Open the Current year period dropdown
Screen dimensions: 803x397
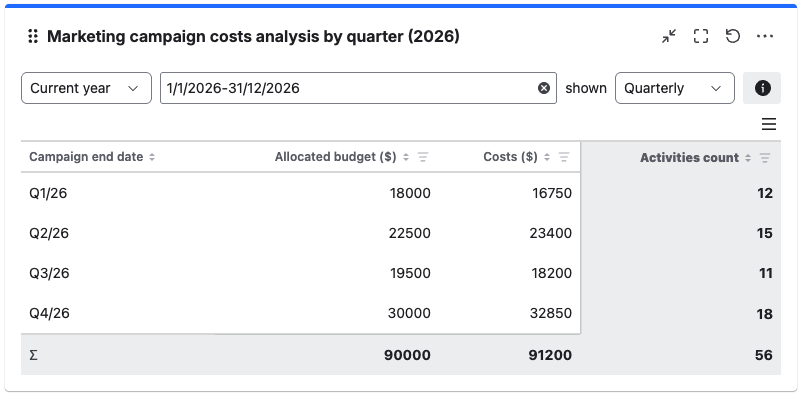pyautogui.click(x=86, y=88)
